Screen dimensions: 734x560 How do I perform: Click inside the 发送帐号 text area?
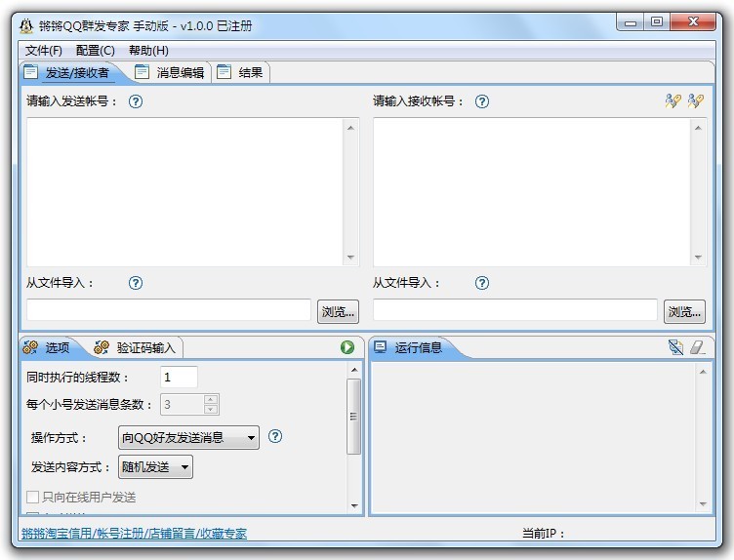click(184, 192)
